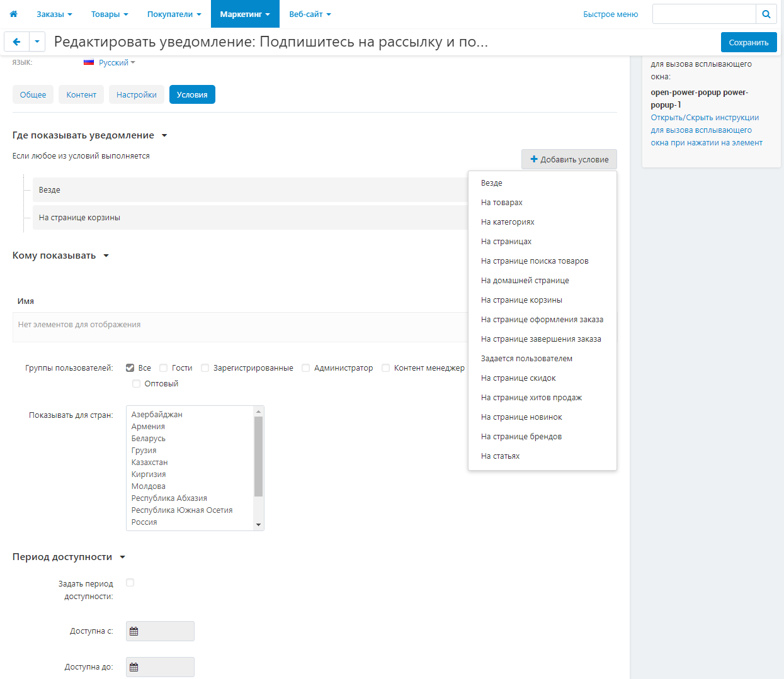The image size is (784, 679).
Task: Click the search magnifier icon
Action: click(x=766, y=14)
